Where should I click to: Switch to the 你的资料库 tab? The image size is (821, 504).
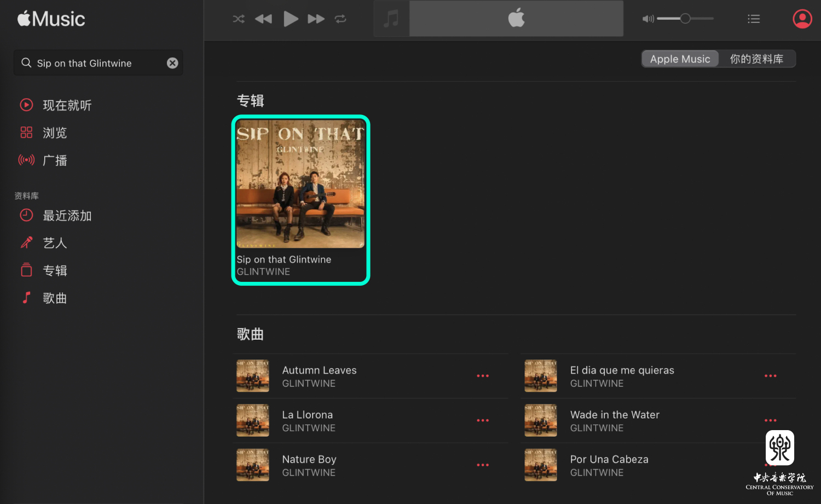[x=756, y=59]
